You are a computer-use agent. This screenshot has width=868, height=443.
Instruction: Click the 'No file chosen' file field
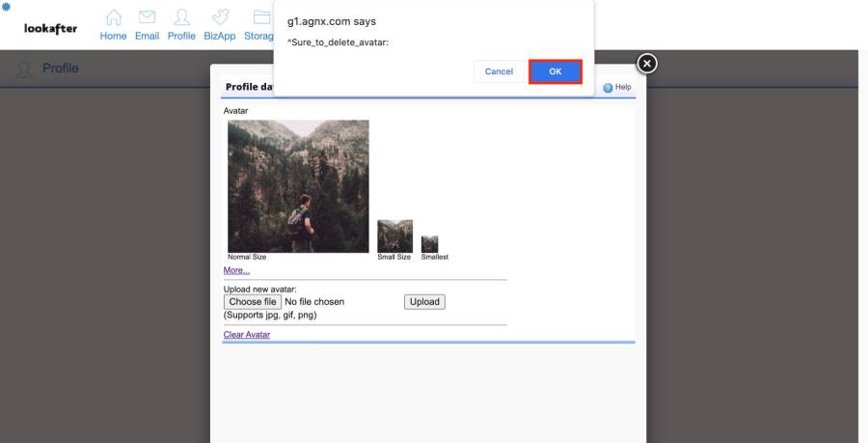pos(314,302)
